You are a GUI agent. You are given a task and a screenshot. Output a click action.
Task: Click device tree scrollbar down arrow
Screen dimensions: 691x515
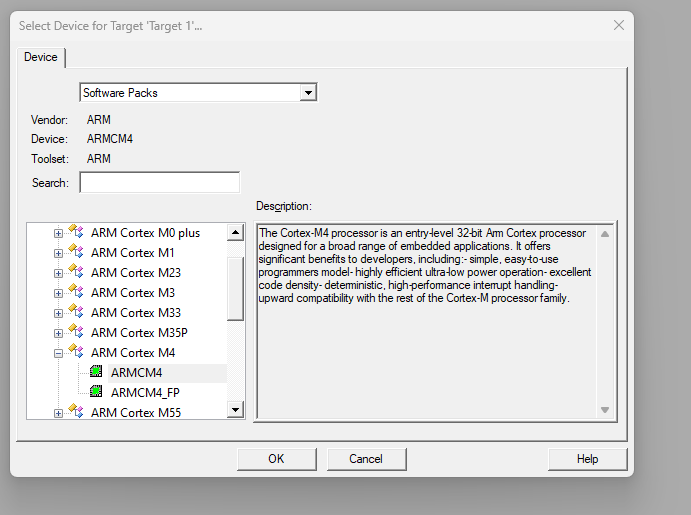pyautogui.click(x=235, y=410)
